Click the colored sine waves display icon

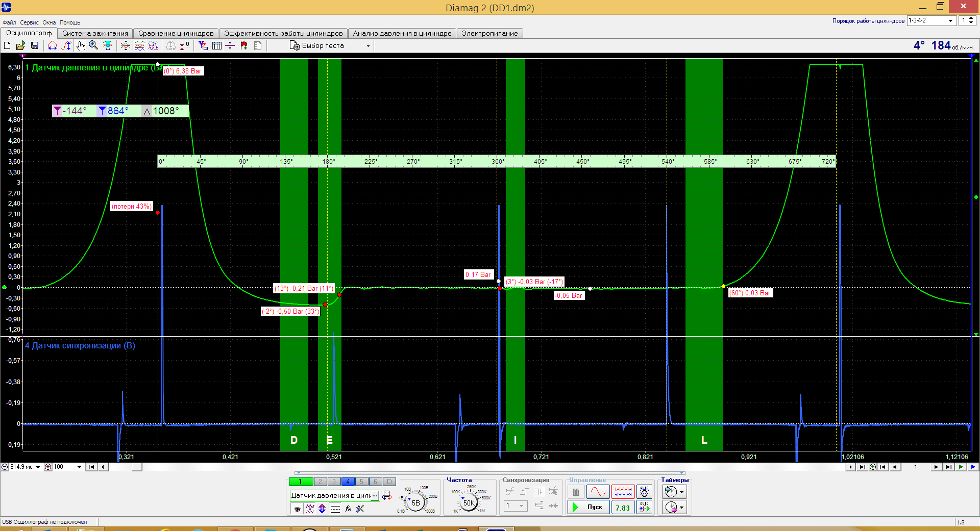pos(153,45)
